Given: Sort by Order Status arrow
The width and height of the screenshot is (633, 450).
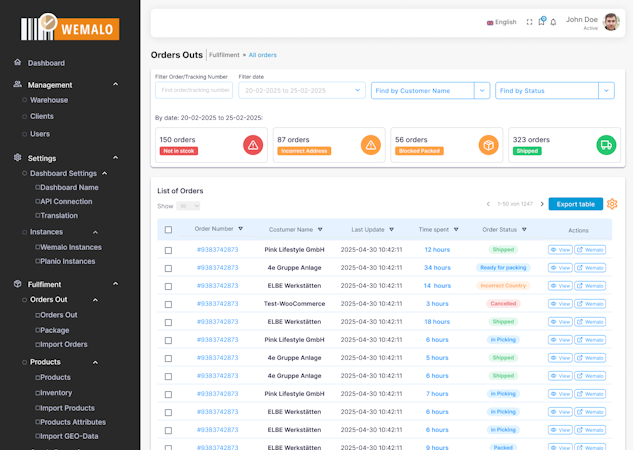Looking at the screenshot, I should [524, 230].
